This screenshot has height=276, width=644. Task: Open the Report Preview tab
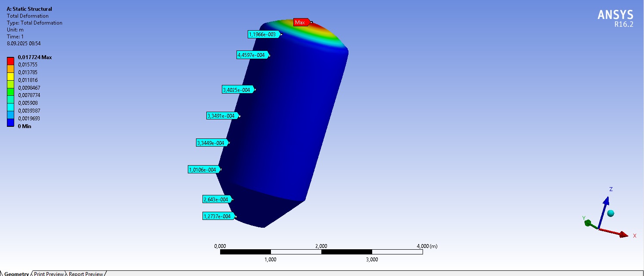pos(85,273)
